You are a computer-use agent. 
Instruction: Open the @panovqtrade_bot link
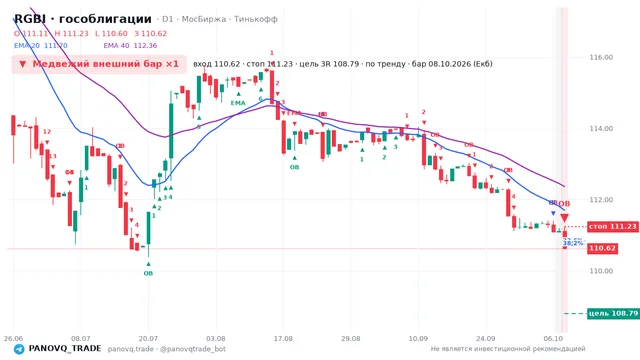pos(193,349)
